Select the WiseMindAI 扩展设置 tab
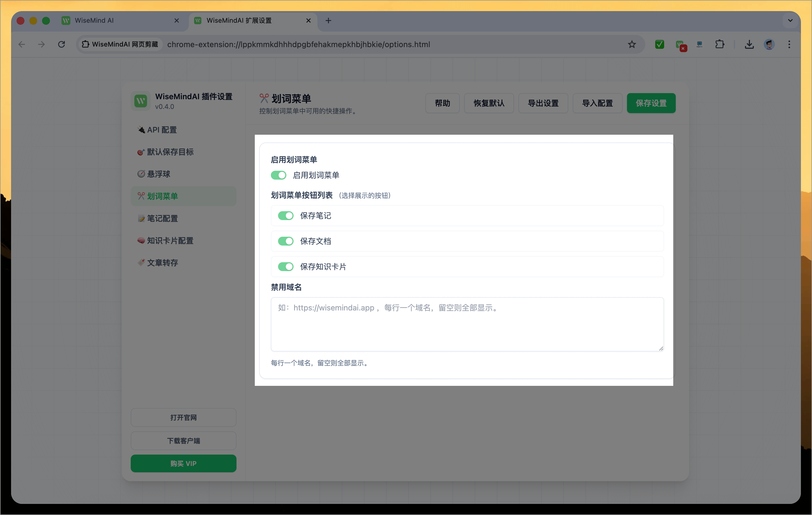The width and height of the screenshot is (812, 515). (240, 20)
